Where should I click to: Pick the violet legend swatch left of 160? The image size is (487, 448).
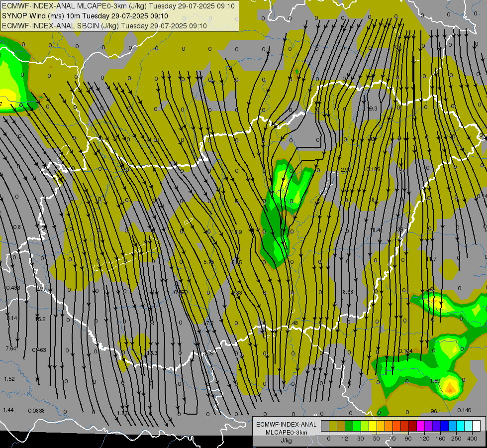(x=437, y=426)
